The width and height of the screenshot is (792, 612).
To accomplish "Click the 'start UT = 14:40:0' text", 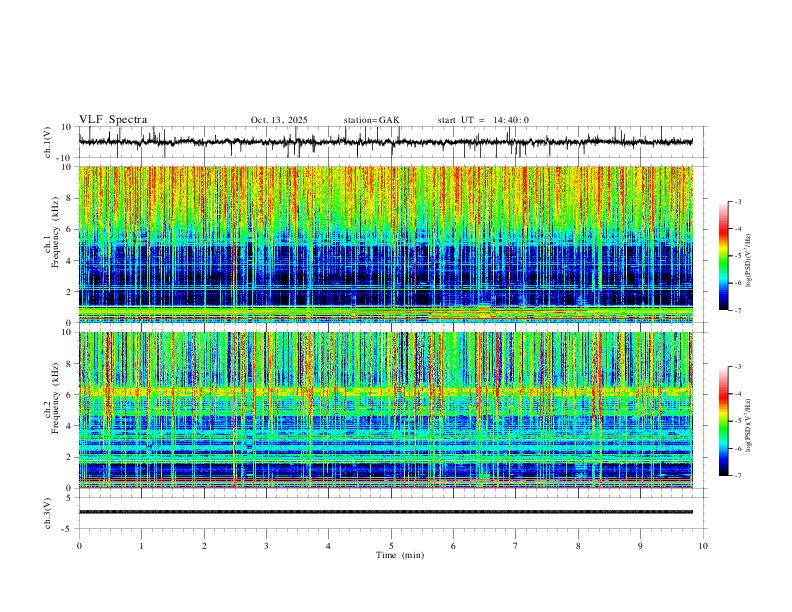I will click(x=483, y=120).
